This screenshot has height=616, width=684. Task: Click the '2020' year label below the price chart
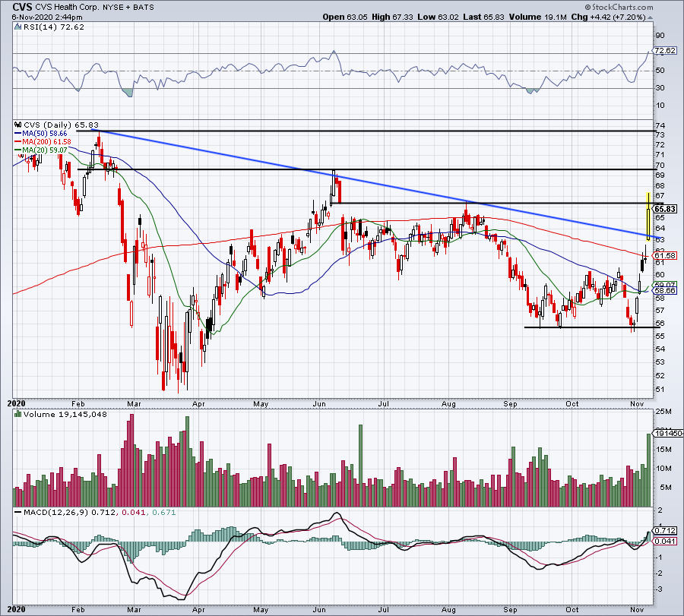coord(17,403)
